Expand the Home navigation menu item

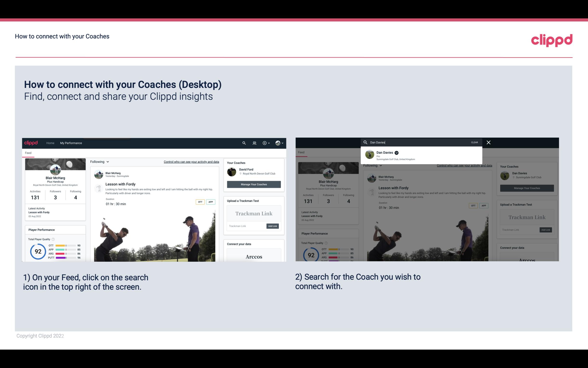pos(50,143)
